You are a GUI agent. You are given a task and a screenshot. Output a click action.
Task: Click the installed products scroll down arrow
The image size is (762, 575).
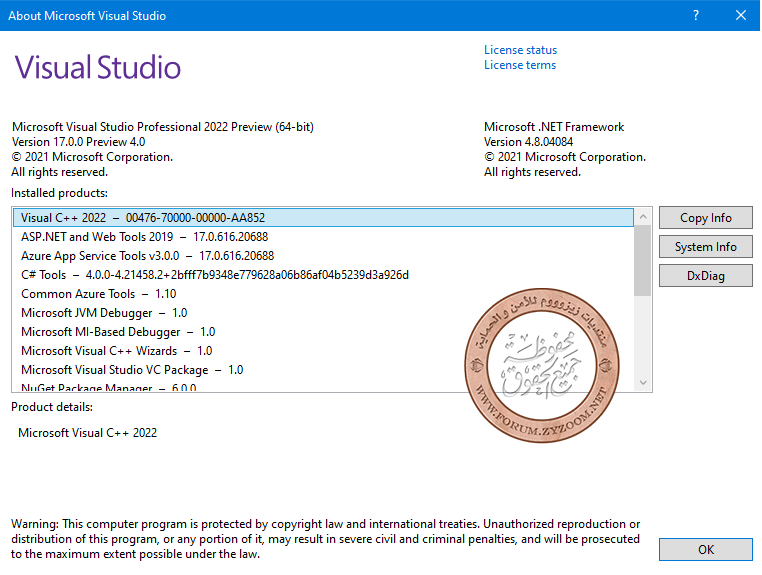(x=643, y=383)
